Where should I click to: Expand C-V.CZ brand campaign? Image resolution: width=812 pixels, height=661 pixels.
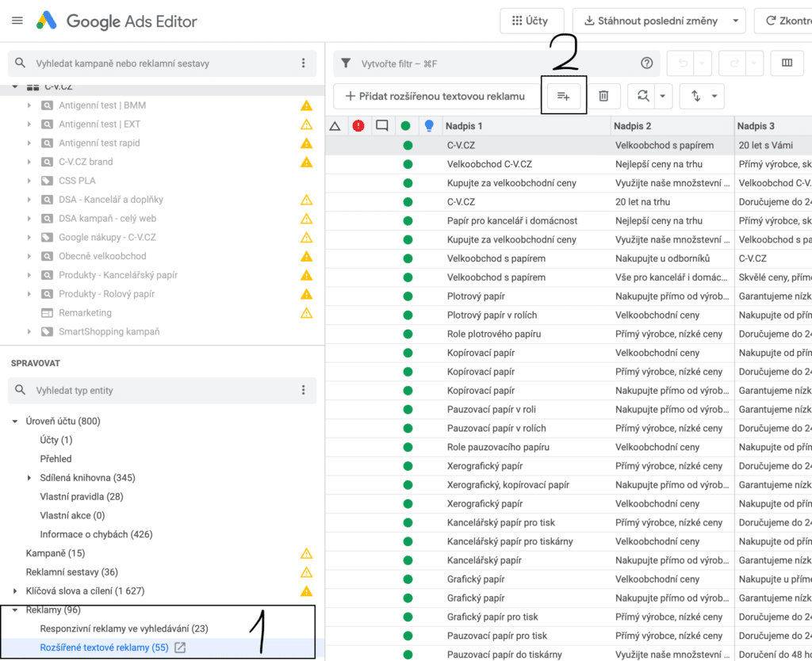(29, 162)
